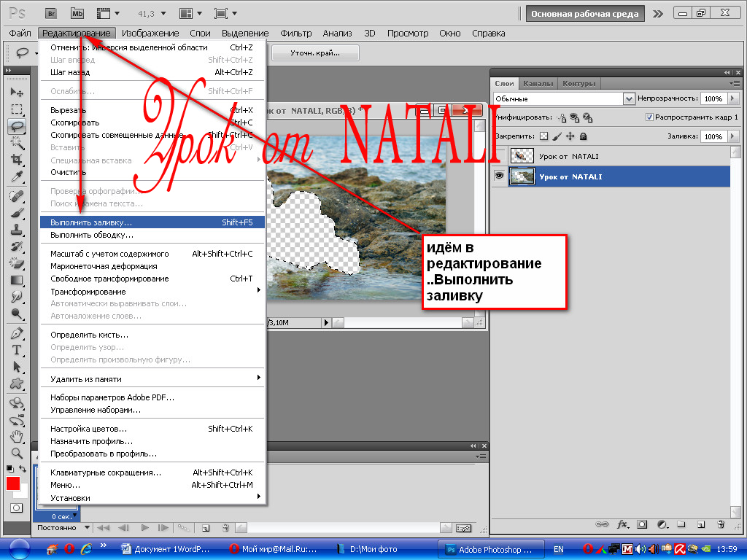Click Основная рабочая среда workspace button
747x560 pixels.
click(x=586, y=14)
